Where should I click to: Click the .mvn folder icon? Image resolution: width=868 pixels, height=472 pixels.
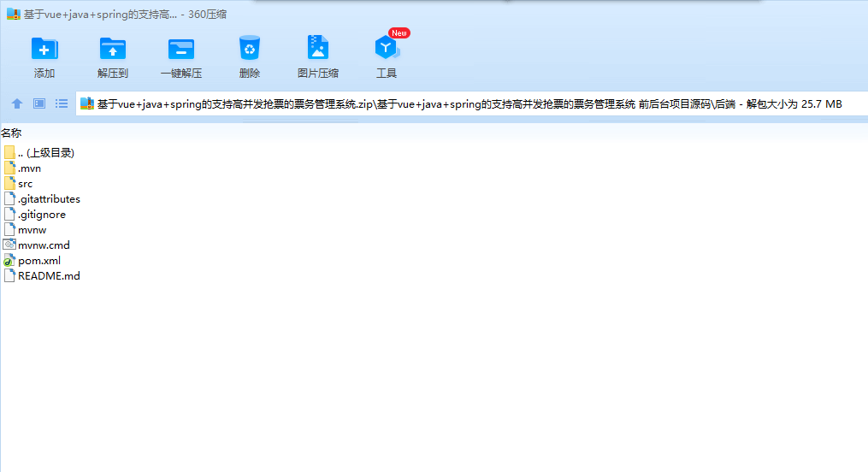click(9, 168)
